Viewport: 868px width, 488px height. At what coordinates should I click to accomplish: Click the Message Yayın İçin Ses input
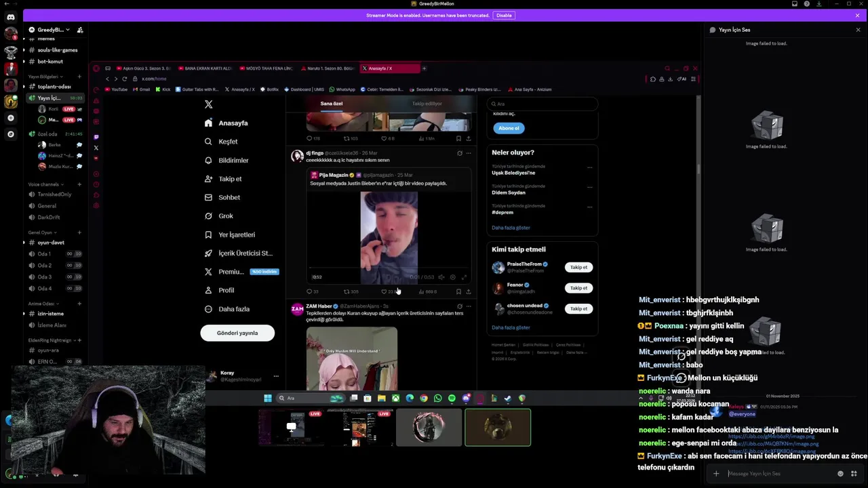(x=780, y=474)
